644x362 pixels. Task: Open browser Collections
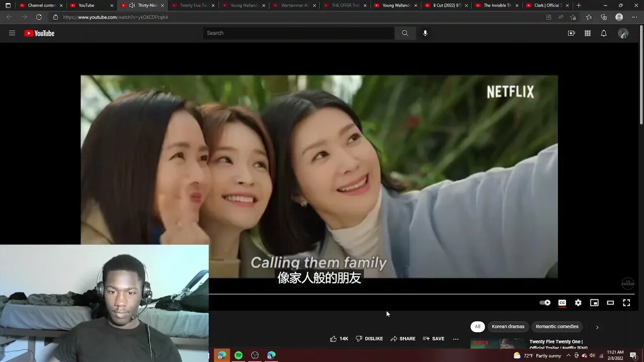coord(604,17)
